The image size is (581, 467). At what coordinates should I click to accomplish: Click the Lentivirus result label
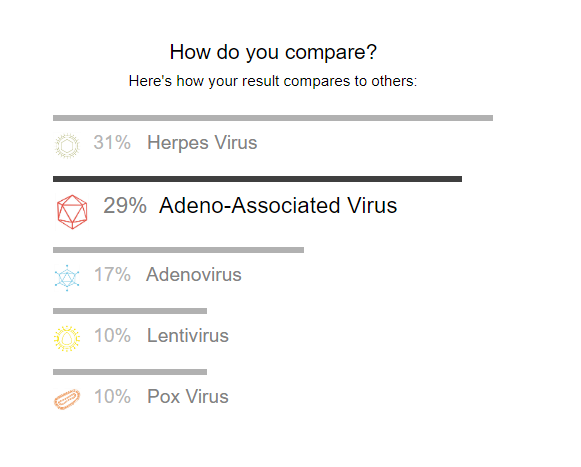point(188,335)
